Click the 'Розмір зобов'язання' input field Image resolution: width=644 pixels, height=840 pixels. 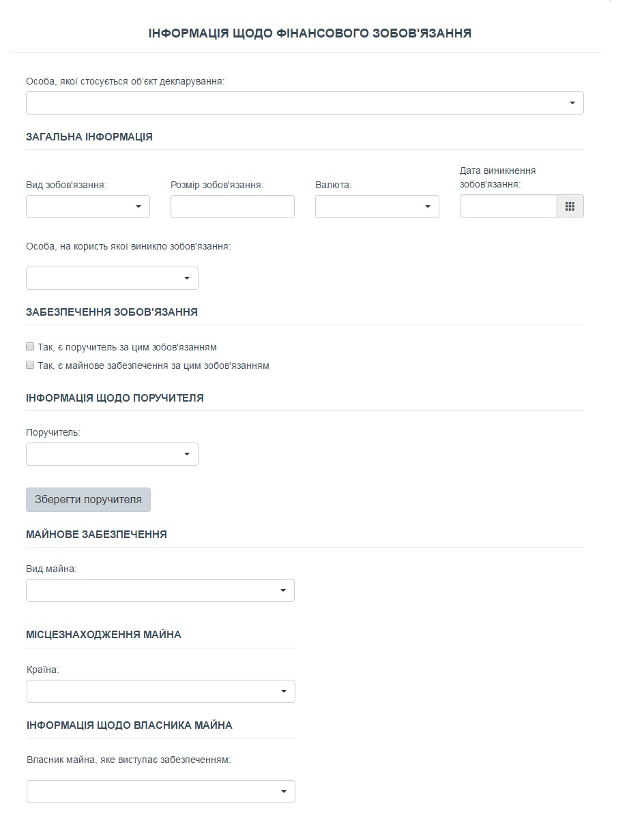(233, 207)
